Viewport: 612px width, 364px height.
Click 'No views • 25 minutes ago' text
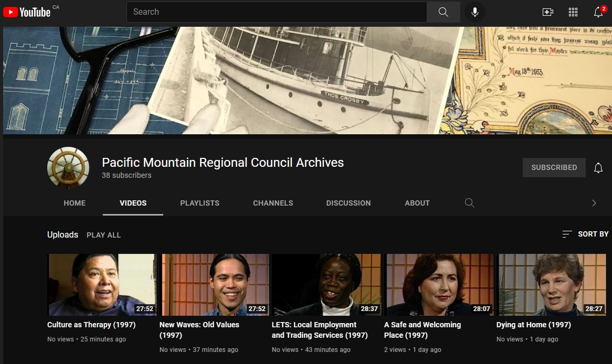click(x=87, y=339)
